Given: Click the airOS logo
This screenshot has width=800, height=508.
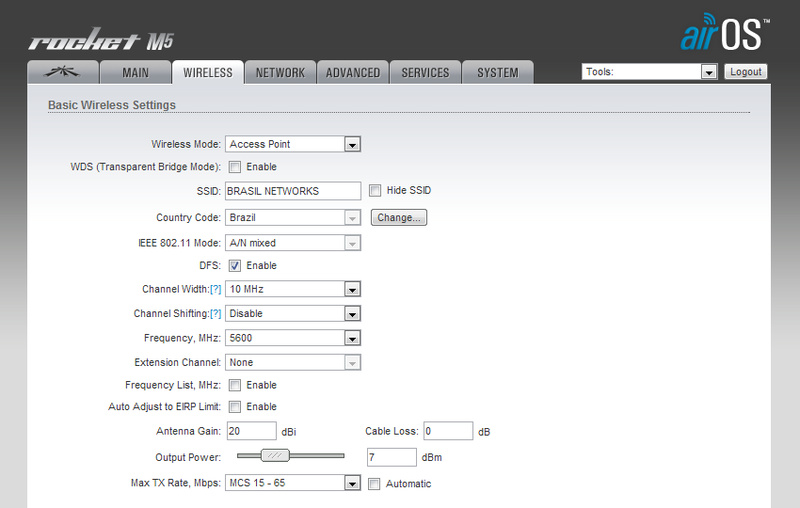Looking at the screenshot, I should point(725,33).
